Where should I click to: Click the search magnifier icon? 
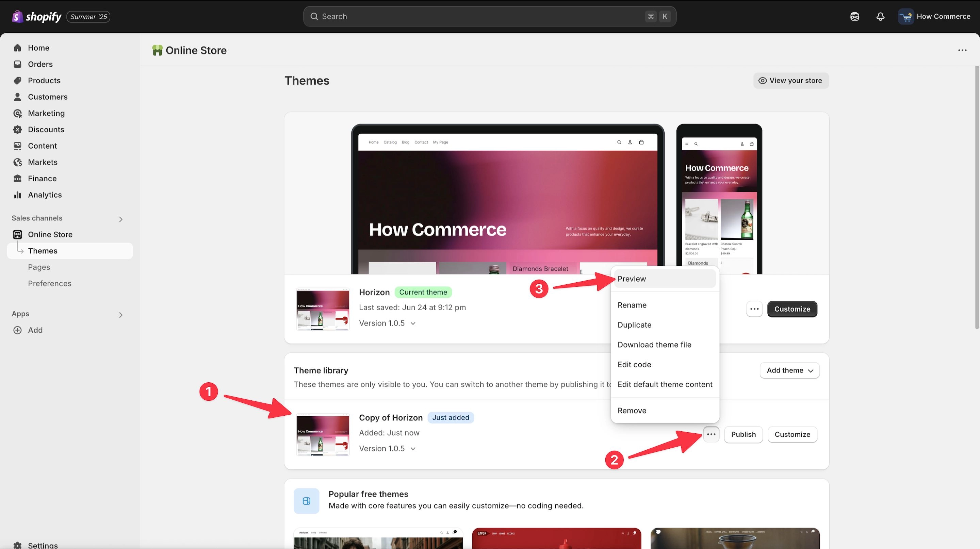tap(314, 16)
